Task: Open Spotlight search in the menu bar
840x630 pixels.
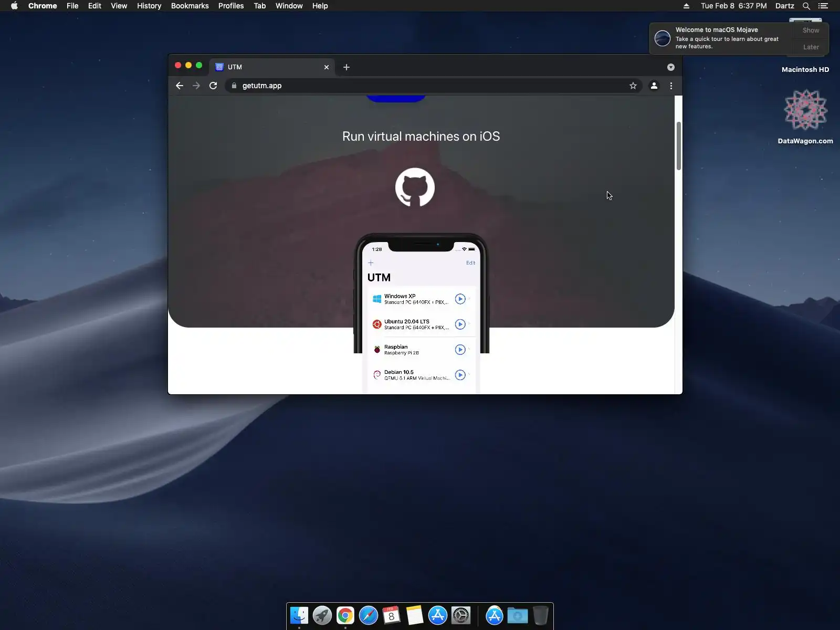Action: (806, 6)
